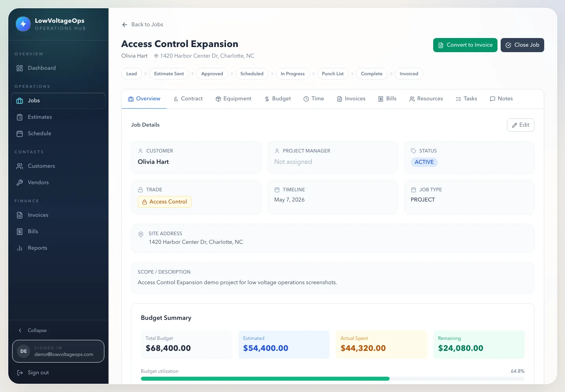Set the pipeline stage to Punch List

pyautogui.click(x=333, y=74)
